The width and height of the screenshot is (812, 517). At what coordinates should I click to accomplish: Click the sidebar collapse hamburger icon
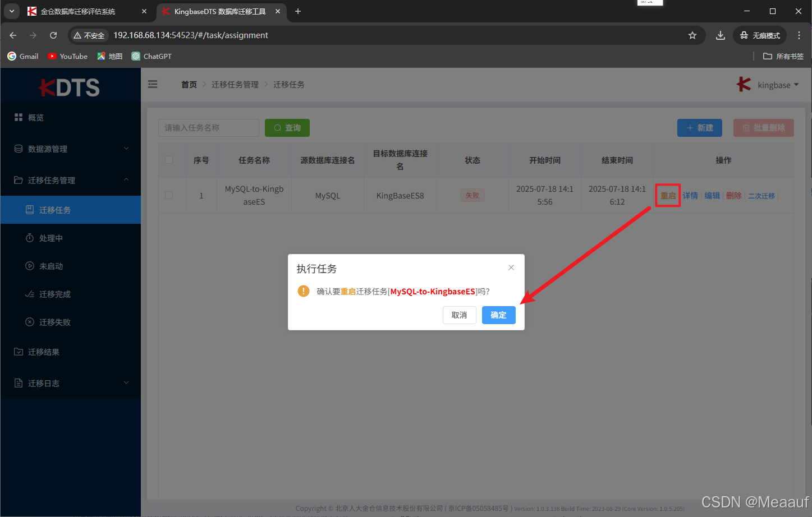[x=153, y=84]
